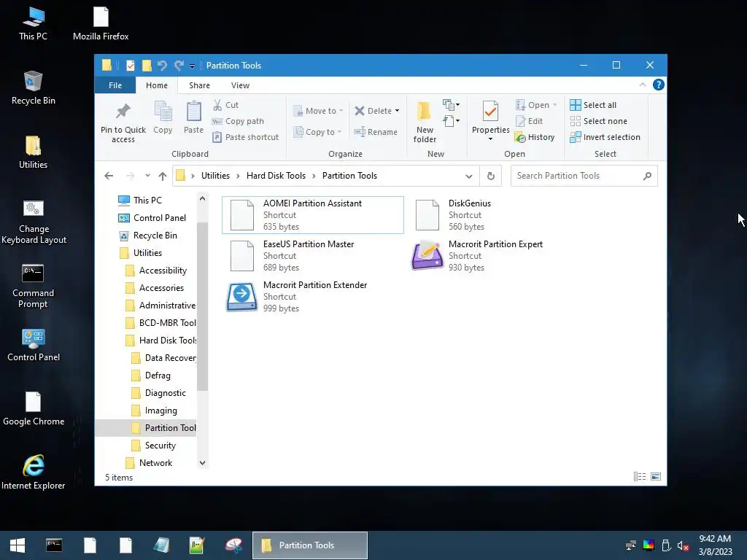Open Command Prompt from taskbar
The image size is (747, 560).
[54, 545]
